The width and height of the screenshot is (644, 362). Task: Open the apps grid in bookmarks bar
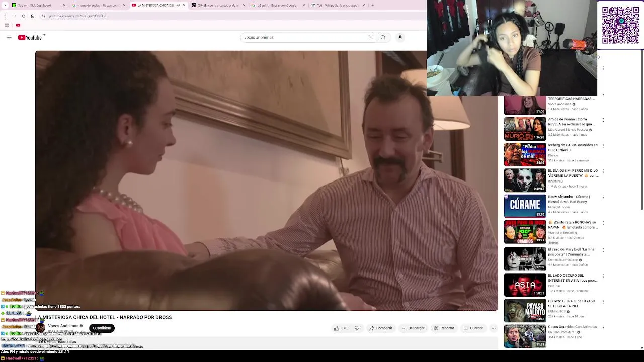(6, 25)
